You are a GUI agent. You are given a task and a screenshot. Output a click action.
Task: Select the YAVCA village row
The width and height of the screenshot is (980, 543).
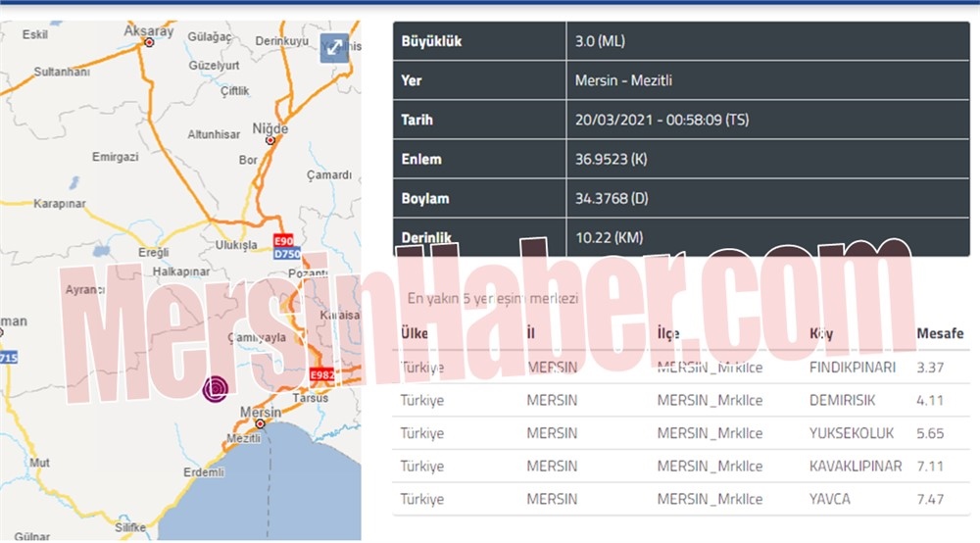[681, 499]
